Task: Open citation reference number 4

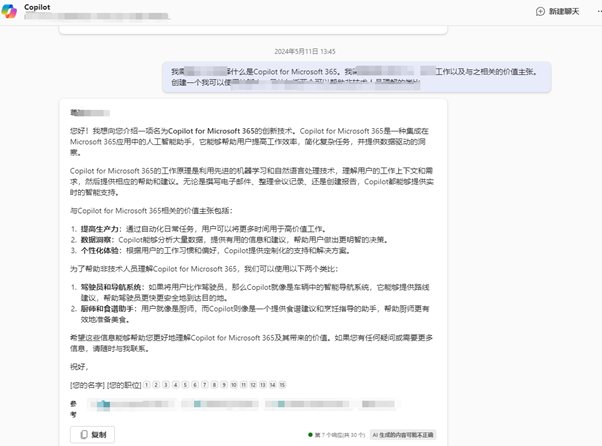Action: click(x=175, y=385)
